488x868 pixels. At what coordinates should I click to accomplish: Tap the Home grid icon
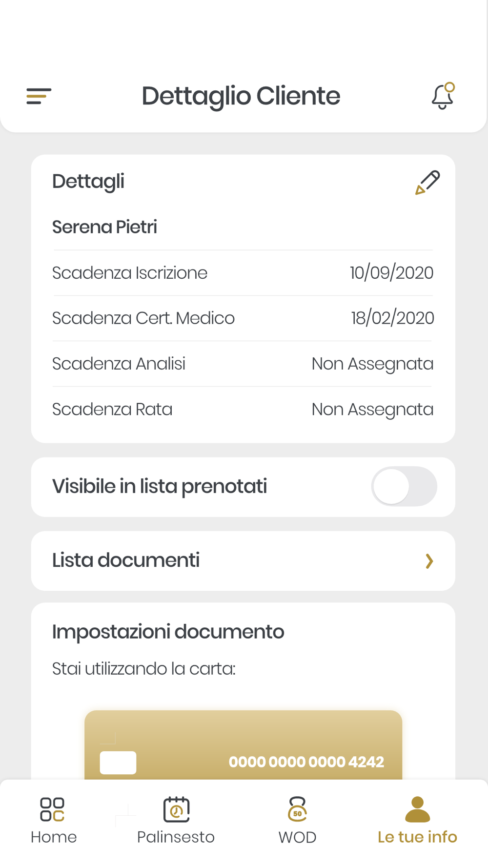click(x=52, y=809)
